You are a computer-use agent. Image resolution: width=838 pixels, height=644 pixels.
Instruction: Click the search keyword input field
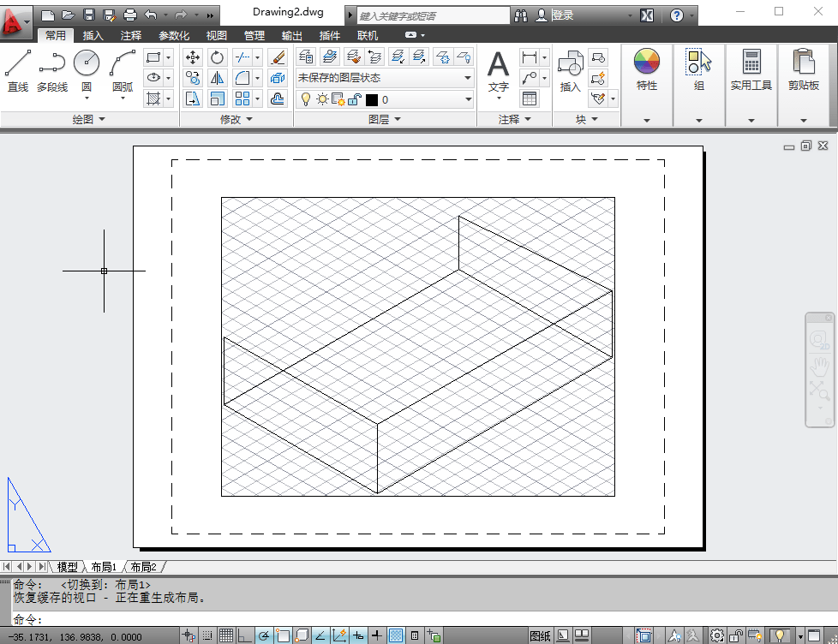click(x=434, y=15)
